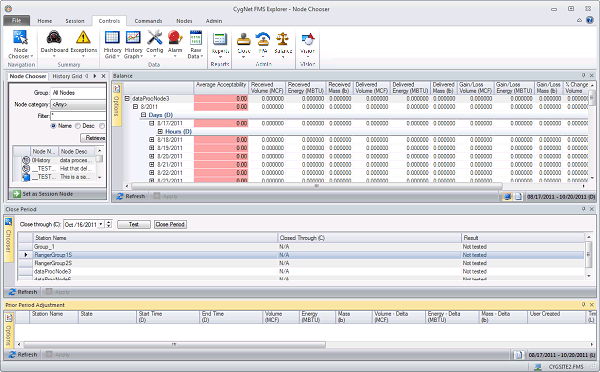Image resolution: width=600 pixels, height=372 pixels.
Task: Collapse the 8/17/2011 day row
Action: click(x=152, y=123)
